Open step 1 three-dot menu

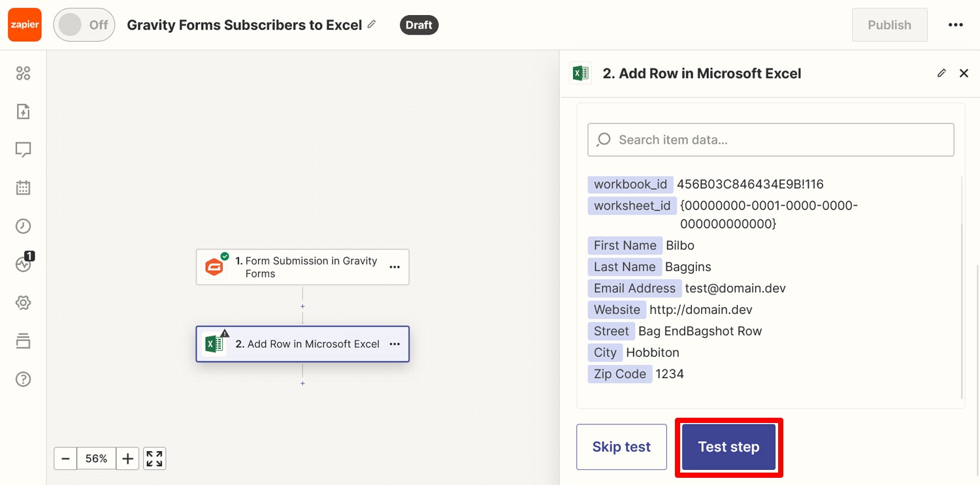[395, 267]
